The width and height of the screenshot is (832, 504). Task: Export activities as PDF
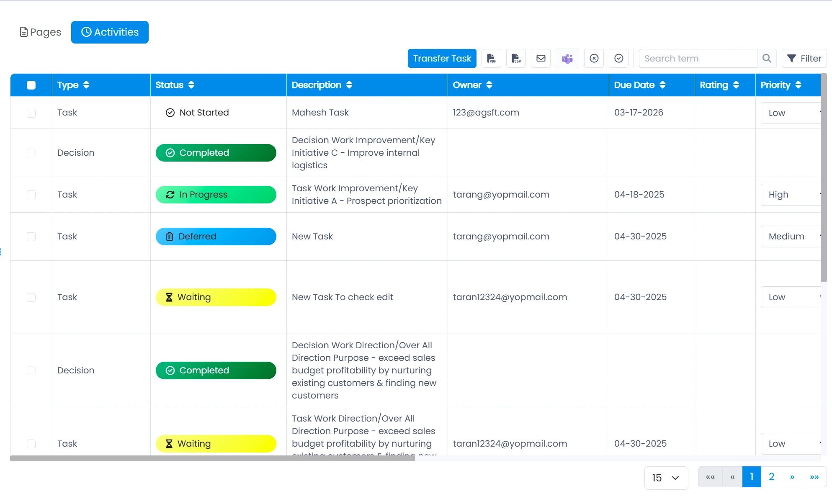pos(491,58)
